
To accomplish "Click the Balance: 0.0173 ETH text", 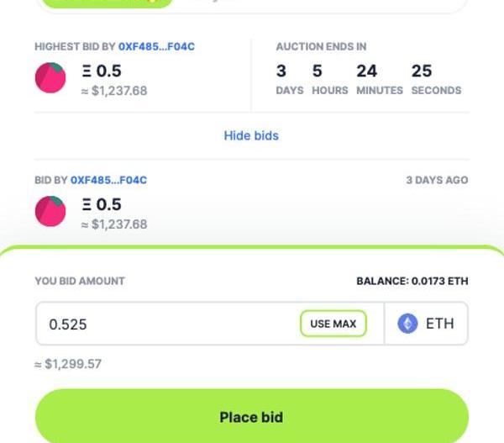I will click(x=412, y=281).
